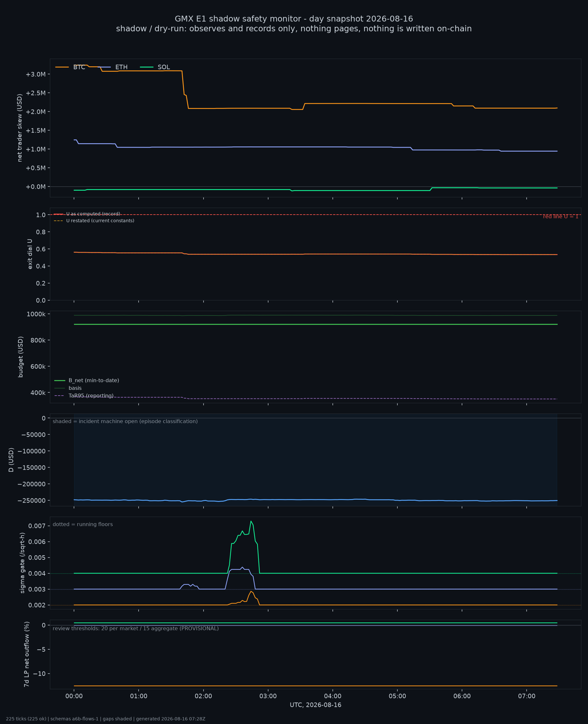Click the '600k' tick label
The image size is (588, 724).
coord(38,367)
